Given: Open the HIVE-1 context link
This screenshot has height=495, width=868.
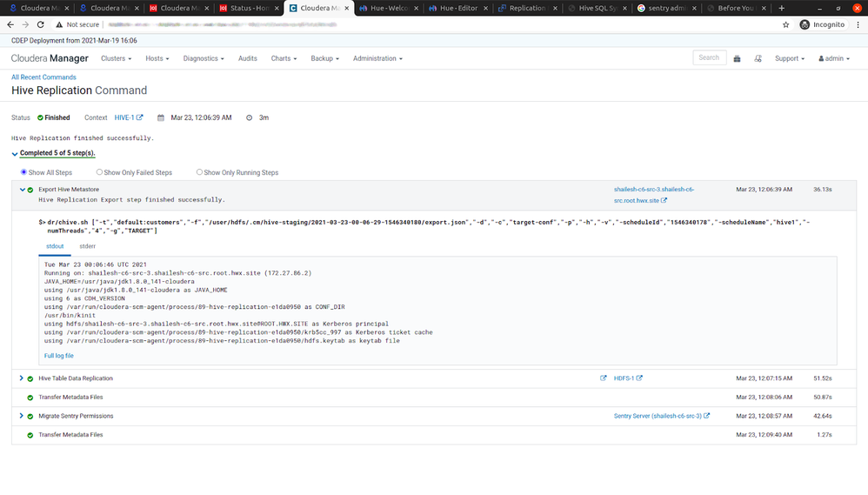Looking at the screenshot, I should tap(124, 117).
